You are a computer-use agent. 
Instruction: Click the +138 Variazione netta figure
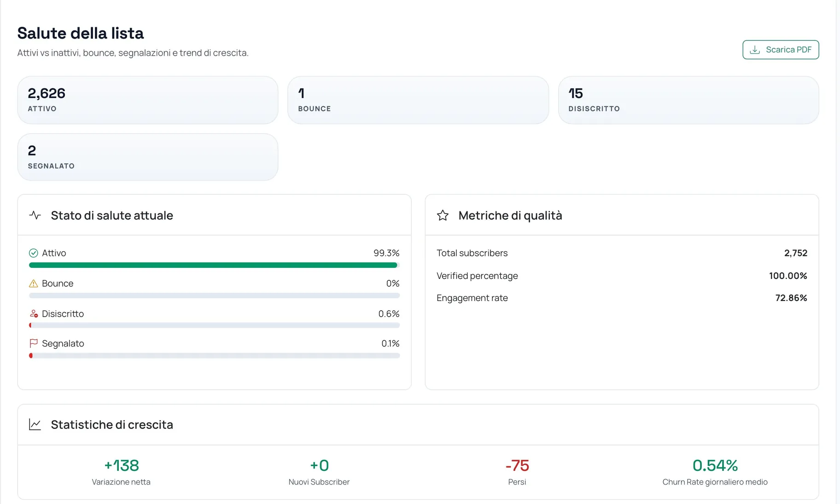tap(121, 465)
